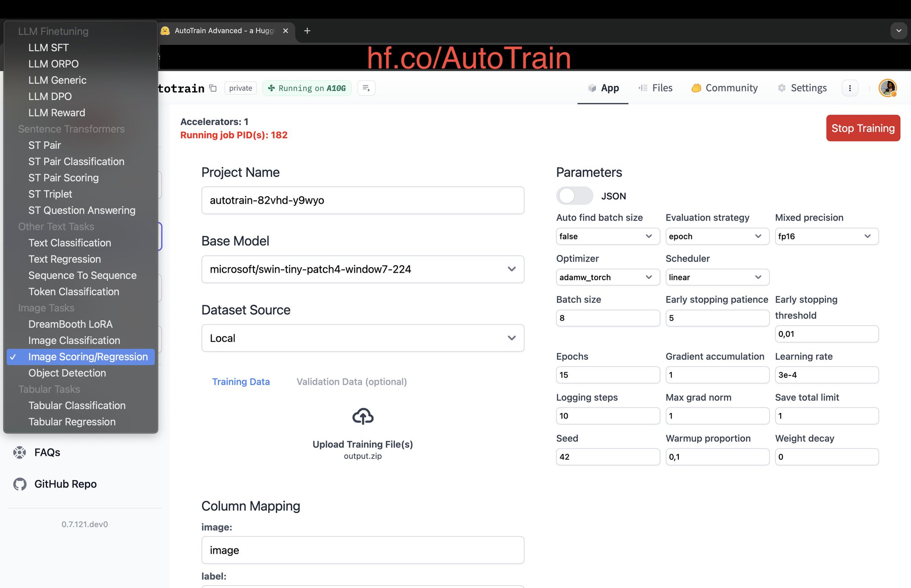
Task: Click the user profile avatar
Action: pyautogui.click(x=887, y=88)
